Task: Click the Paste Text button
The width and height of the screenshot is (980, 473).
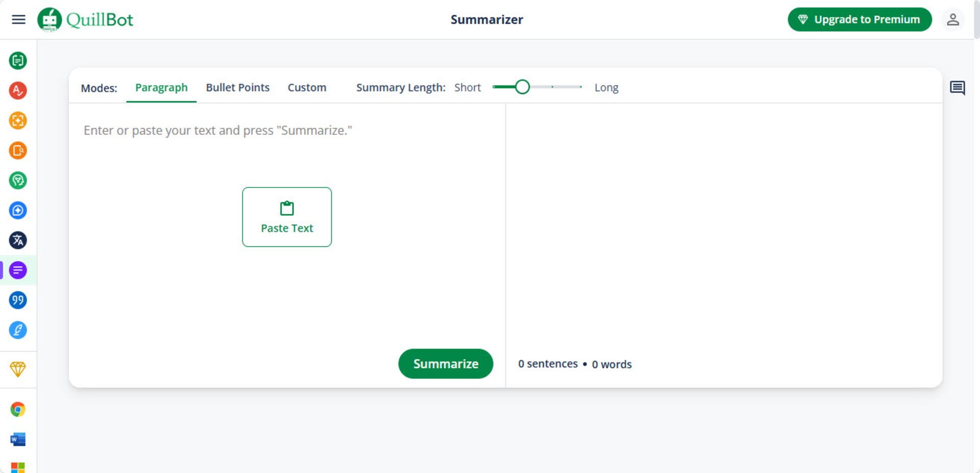Action: (287, 217)
